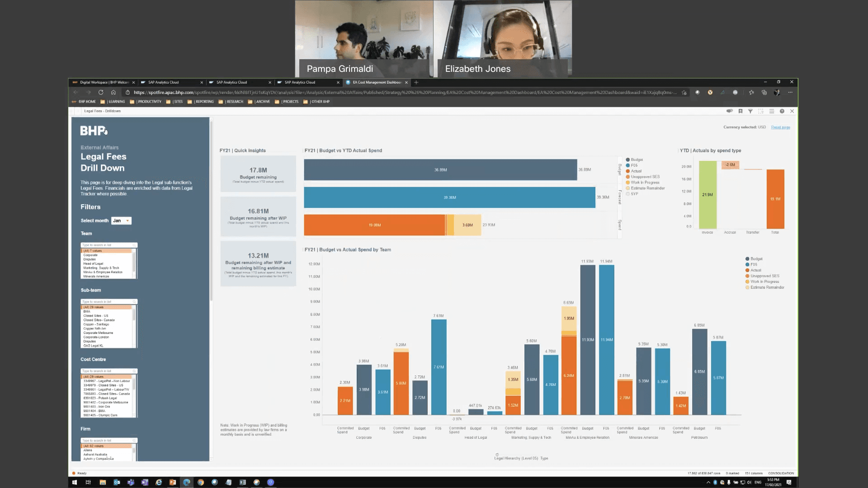Open the Spotfire filter panel funnel icon
Viewport: 868px width, 488px height.
750,111
